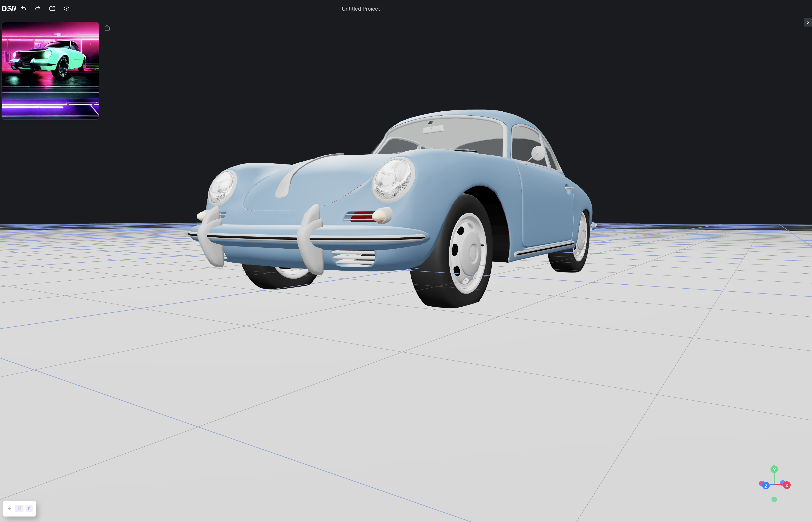Click the D3D logo

(x=9, y=9)
